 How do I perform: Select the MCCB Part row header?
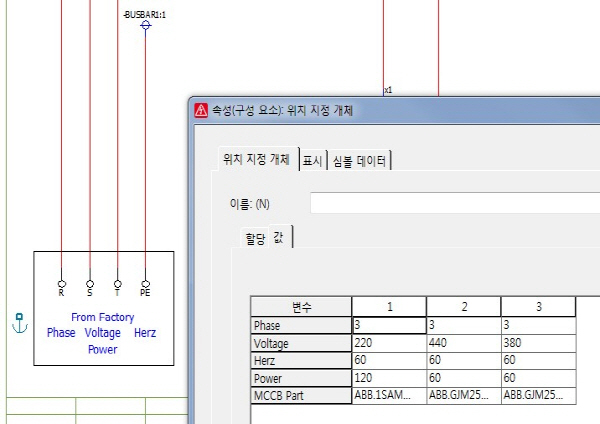click(301, 395)
